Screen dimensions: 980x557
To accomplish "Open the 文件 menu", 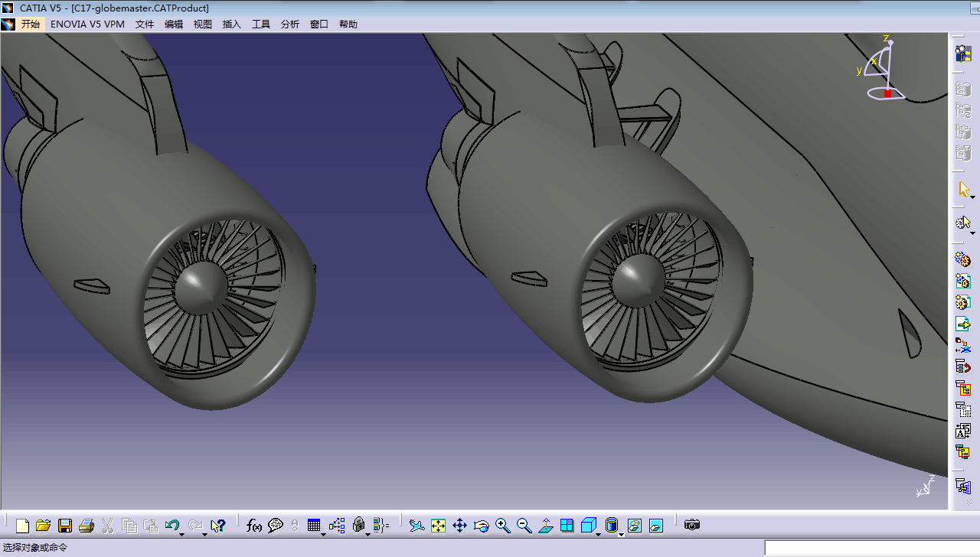I will [145, 24].
